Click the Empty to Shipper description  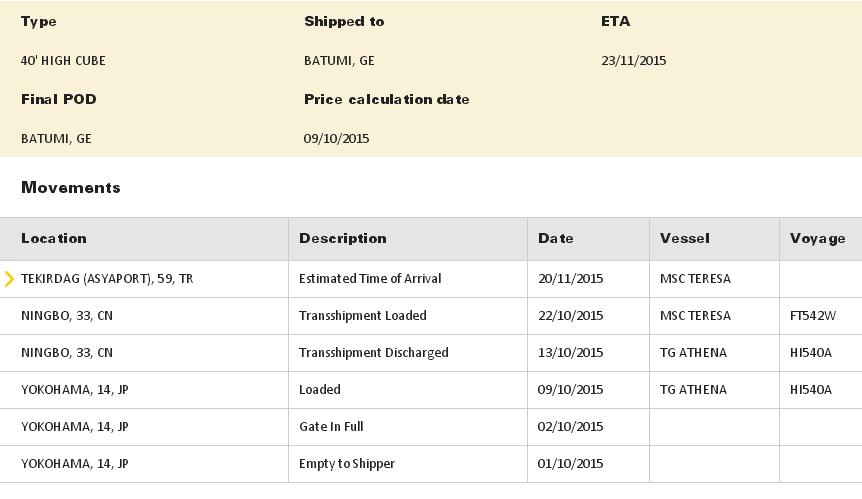pos(347,464)
